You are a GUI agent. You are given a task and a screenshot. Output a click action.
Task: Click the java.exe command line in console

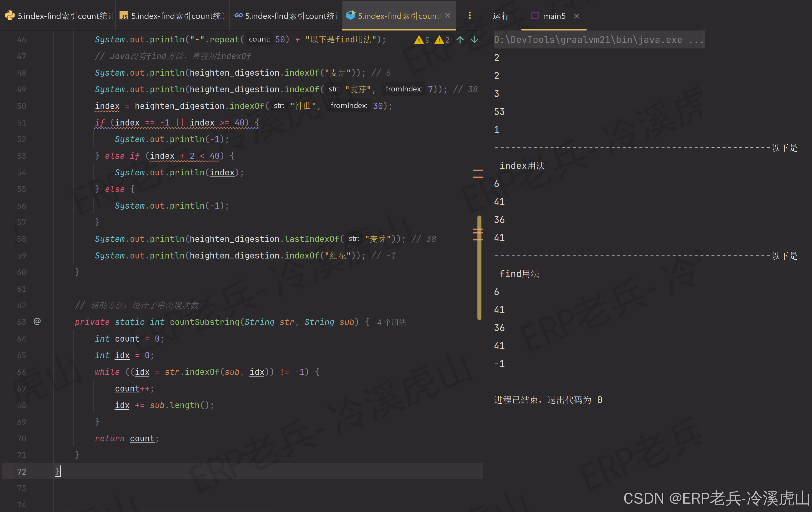pos(599,40)
